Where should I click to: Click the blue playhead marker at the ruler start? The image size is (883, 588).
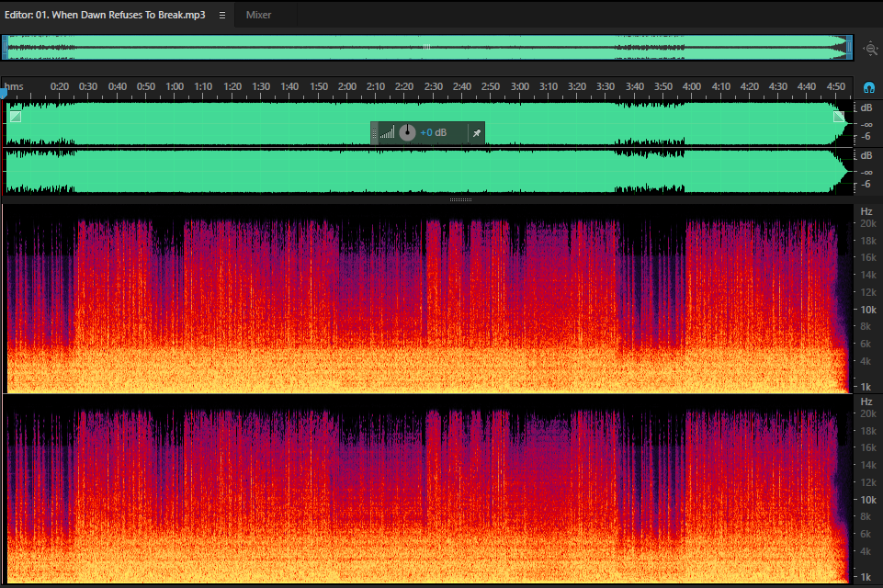click(4, 93)
